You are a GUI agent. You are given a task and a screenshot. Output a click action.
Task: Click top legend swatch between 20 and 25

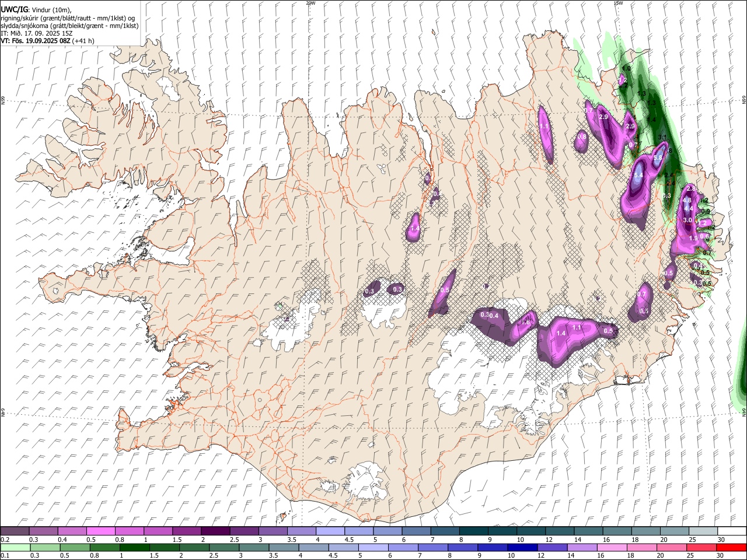[x=675, y=531]
